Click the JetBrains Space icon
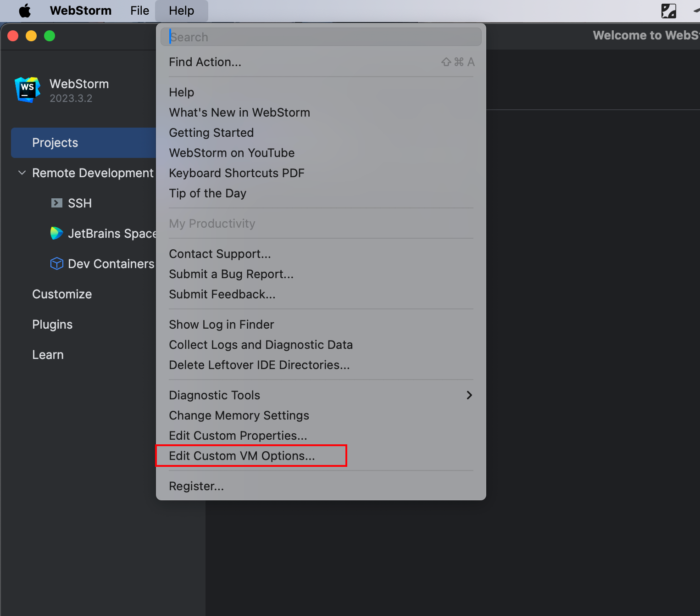Viewport: 700px width, 616px height. point(56,233)
